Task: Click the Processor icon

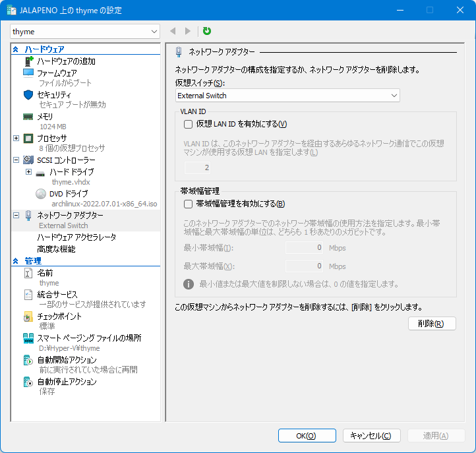Action: [28, 138]
